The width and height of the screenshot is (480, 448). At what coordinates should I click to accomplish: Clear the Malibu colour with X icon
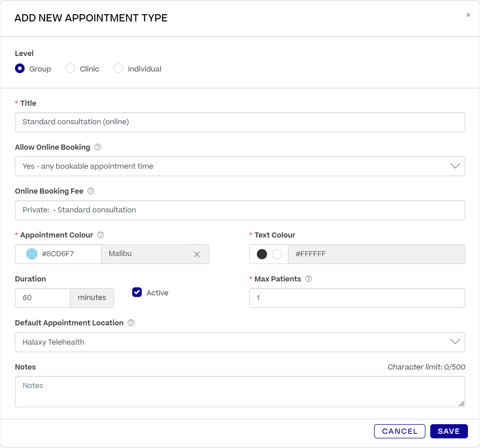tap(197, 254)
